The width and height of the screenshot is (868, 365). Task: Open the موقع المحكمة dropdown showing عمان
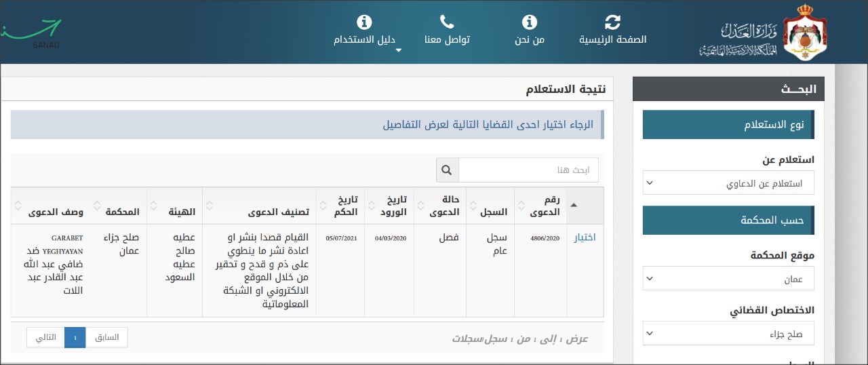pos(728,278)
